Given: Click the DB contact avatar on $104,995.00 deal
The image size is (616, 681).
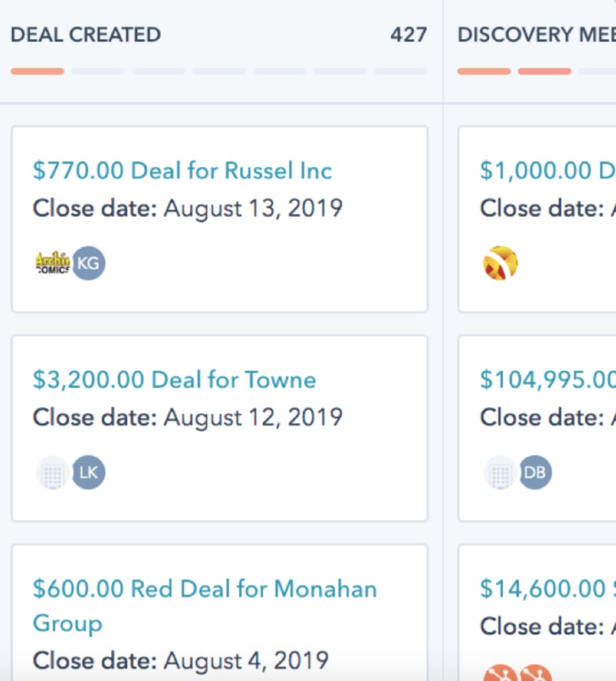Looking at the screenshot, I should [536, 472].
